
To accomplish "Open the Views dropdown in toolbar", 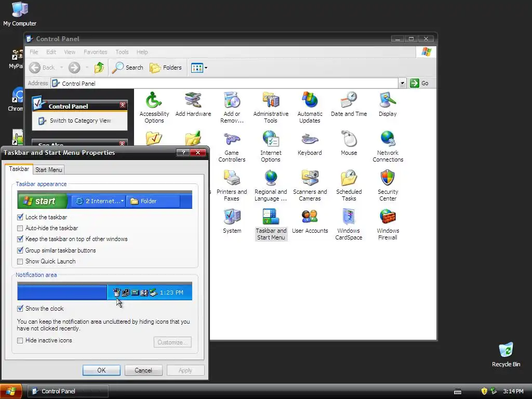I will [199, 68].
